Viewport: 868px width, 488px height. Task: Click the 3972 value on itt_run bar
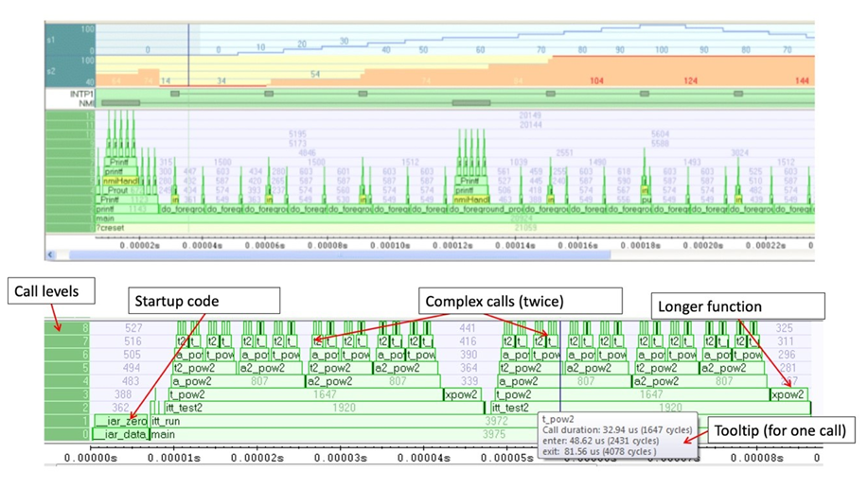[x=496, y=421]
